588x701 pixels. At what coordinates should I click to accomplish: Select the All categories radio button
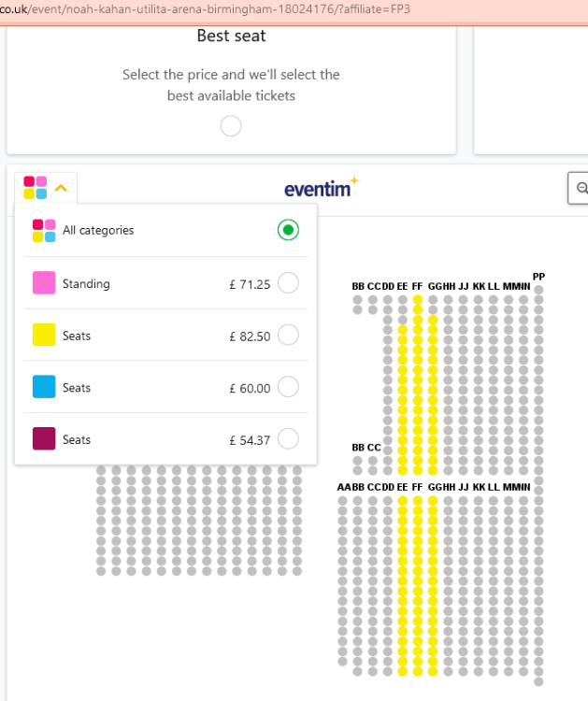(x=288, y=230)
